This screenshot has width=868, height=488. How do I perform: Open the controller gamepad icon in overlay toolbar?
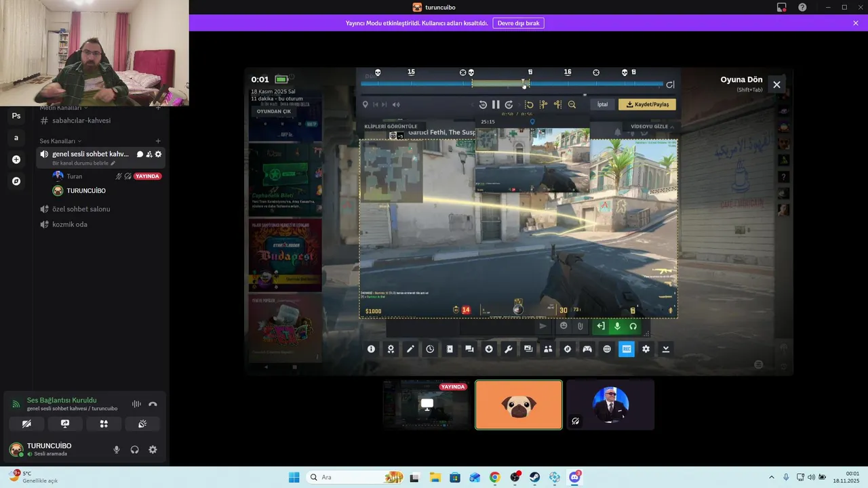(x=587, y=349)
